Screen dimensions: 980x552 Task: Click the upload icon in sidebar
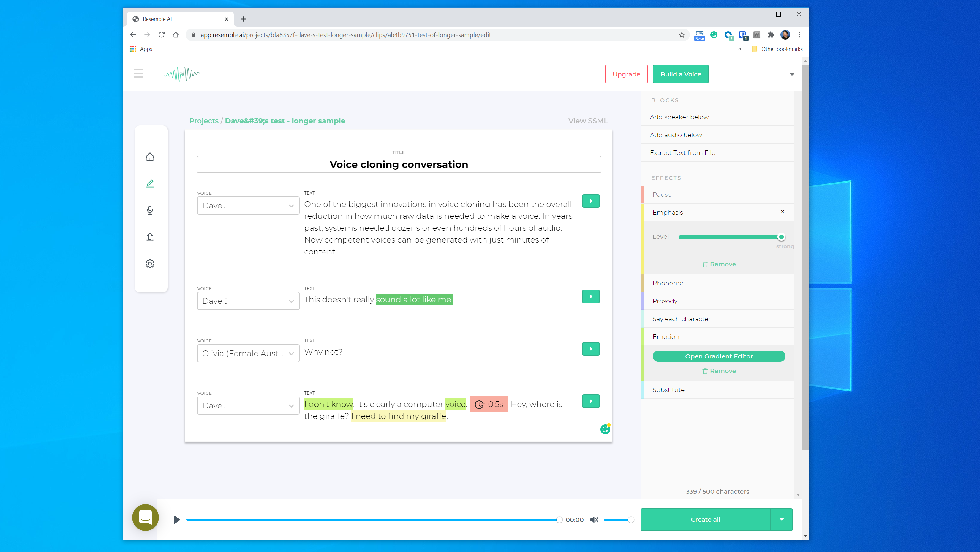(150, 237)
